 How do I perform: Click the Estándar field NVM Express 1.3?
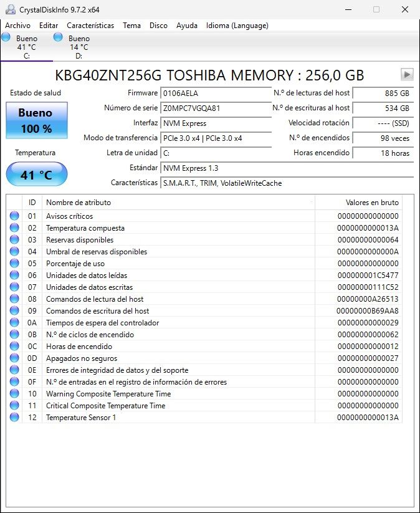(x=287, y=168)
